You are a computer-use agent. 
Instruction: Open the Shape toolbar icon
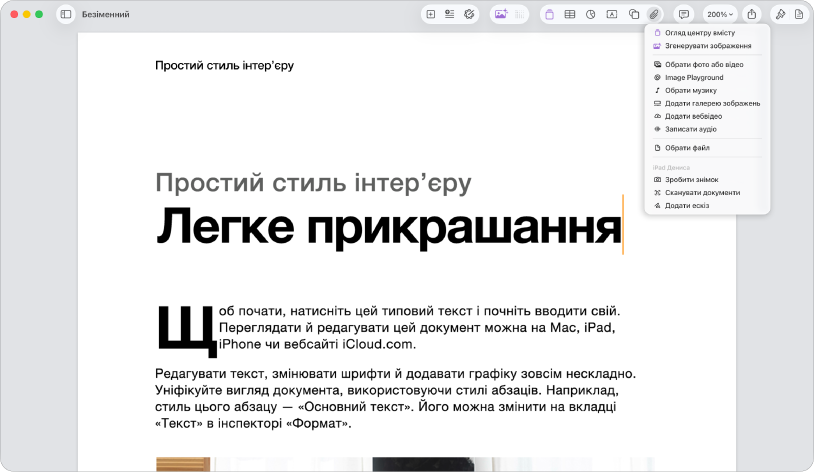(633, 15)
